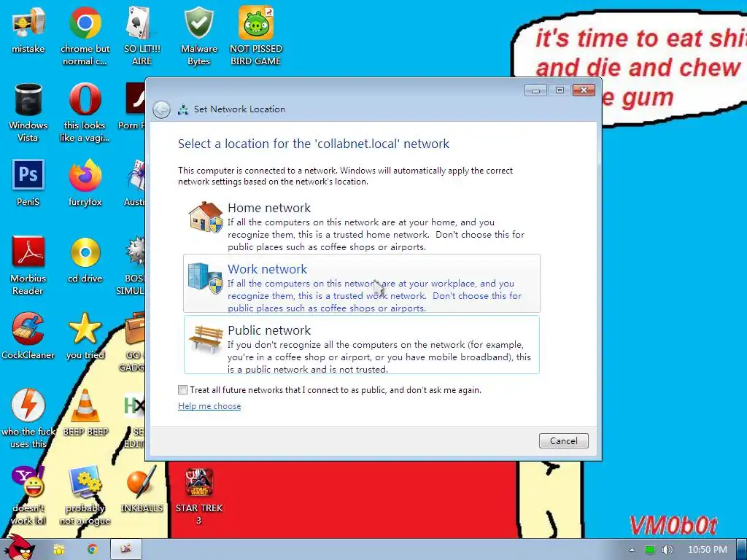Click the Work network building icon
Viewport: 747px width, 560px height.
coord(205,278)
